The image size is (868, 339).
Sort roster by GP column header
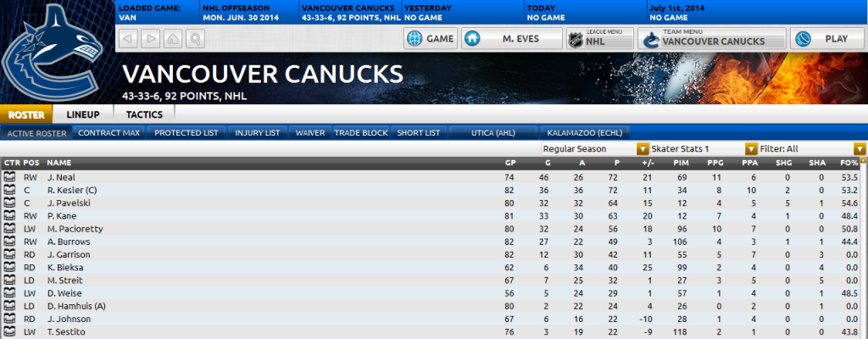coord(509,164)
